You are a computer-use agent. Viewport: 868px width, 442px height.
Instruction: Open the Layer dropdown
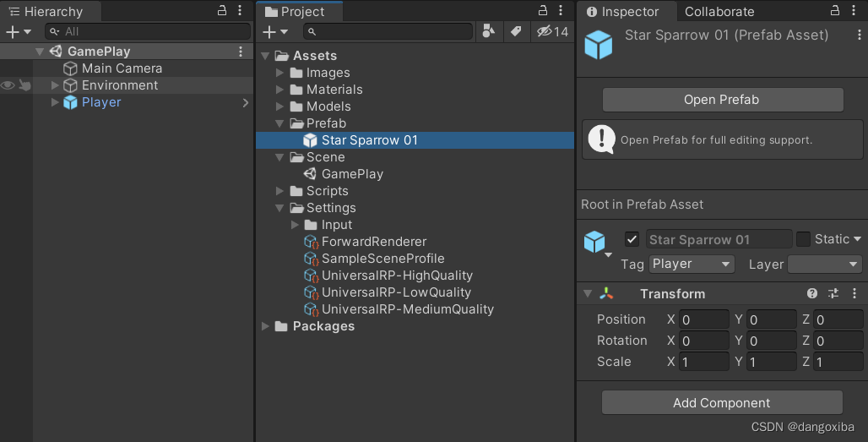tap(825, 265)
